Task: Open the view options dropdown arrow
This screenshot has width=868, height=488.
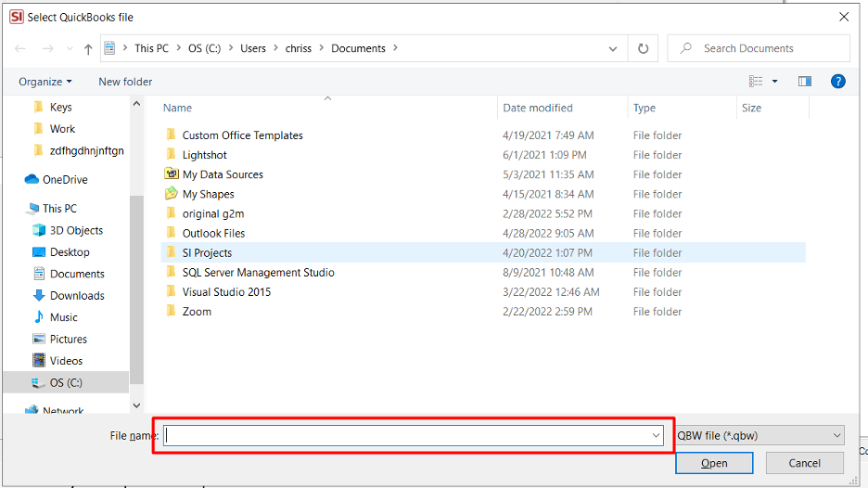Action: click(x=775, y=82)
